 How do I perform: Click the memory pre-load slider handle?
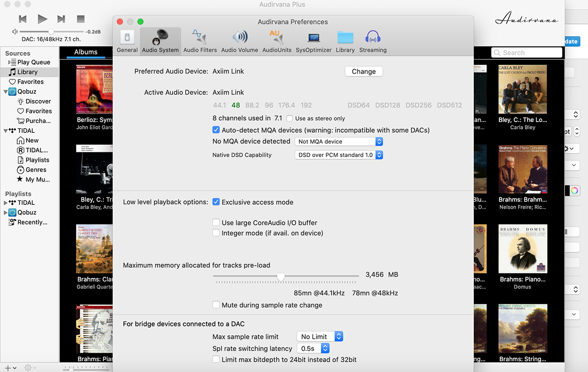[x=281, y=277]
